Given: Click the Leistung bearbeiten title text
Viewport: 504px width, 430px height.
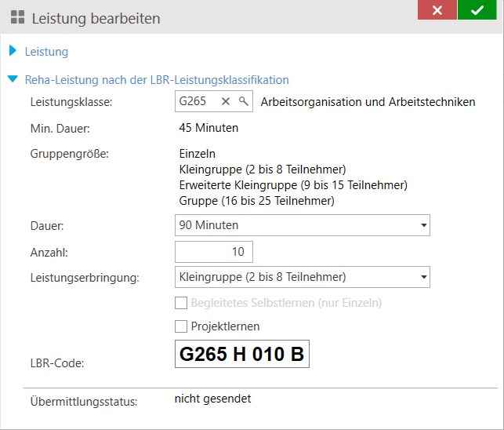Looking at the screenshot, I should tap(96, 18).
